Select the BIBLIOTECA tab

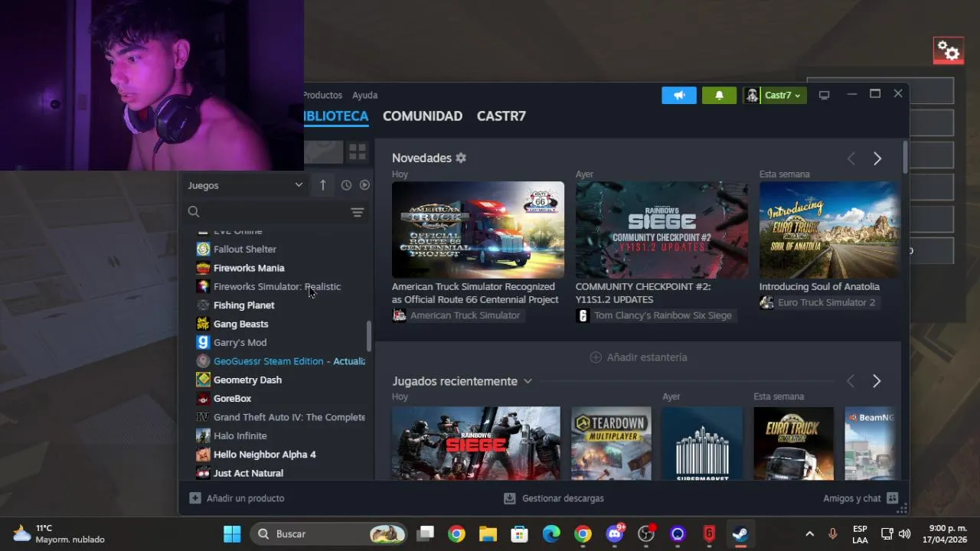(336, 116)
